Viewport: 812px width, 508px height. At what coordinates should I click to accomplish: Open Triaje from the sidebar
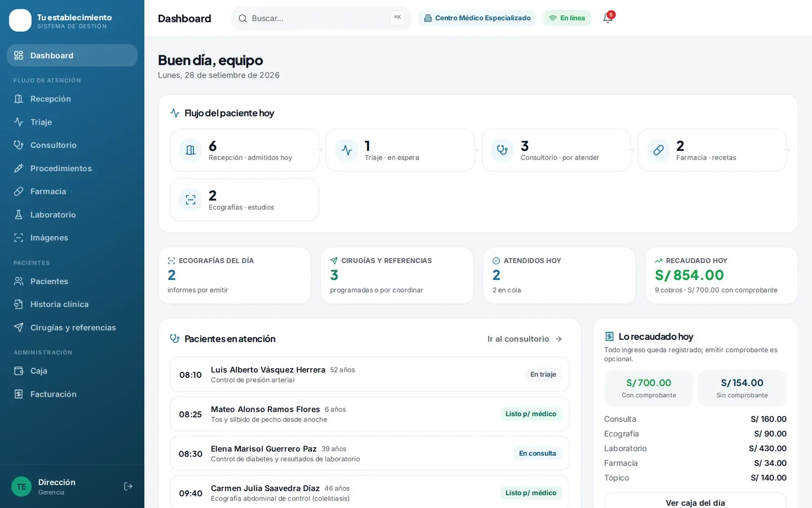[x=72, y=122]
